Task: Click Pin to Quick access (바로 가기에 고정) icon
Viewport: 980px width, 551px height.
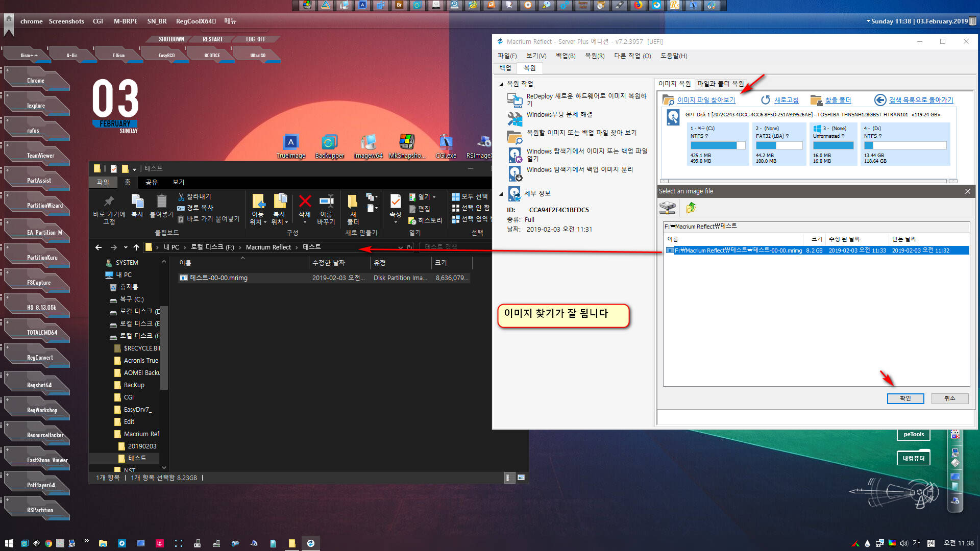Action: 109,201
